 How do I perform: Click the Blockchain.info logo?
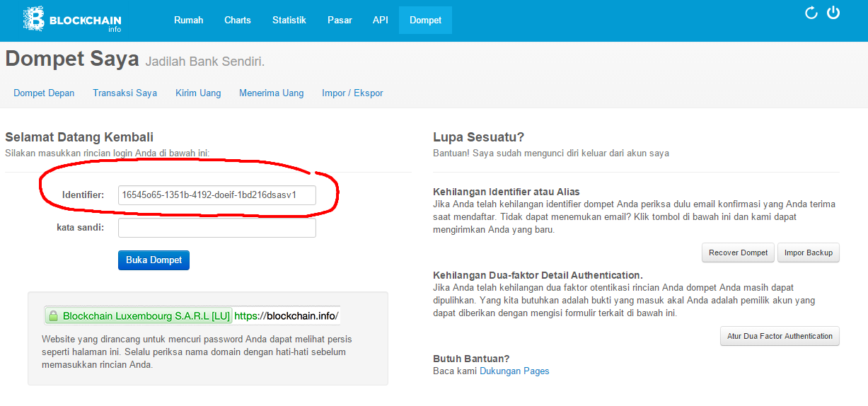[74, 20]
